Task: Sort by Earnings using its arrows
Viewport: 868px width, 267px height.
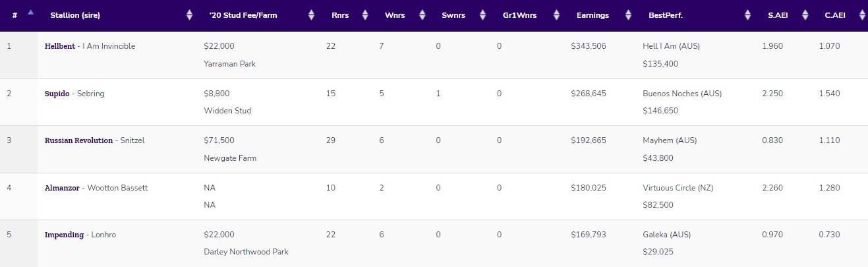Action: click(x=627, y=15)
